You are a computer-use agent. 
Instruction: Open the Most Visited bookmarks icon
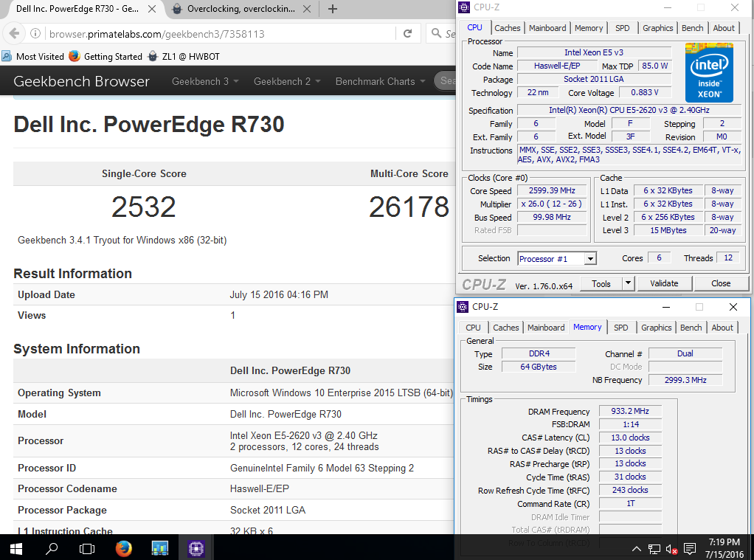point(7,56)
